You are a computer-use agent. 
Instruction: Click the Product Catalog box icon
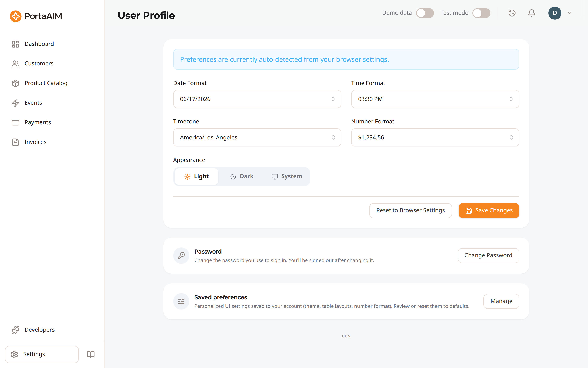coord(16,83)
